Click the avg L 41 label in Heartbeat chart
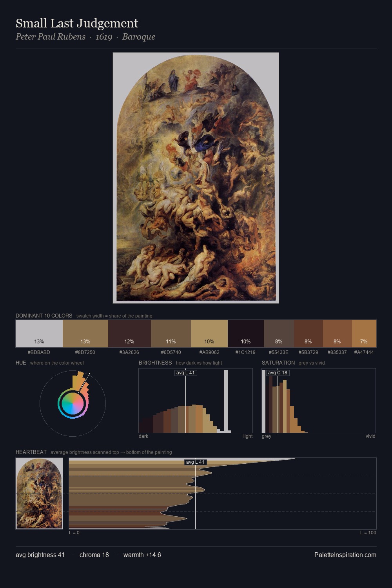The width and height of the screenshot is (392, 588). (x=195, y=462)
